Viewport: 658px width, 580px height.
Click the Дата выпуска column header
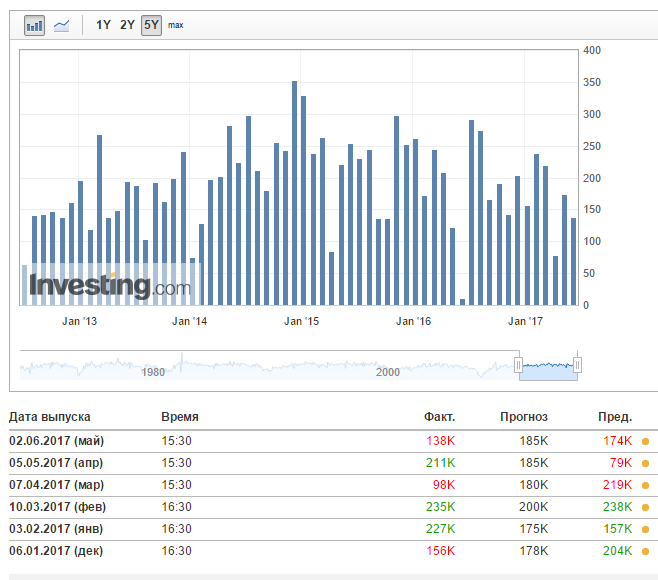point(50,417)
